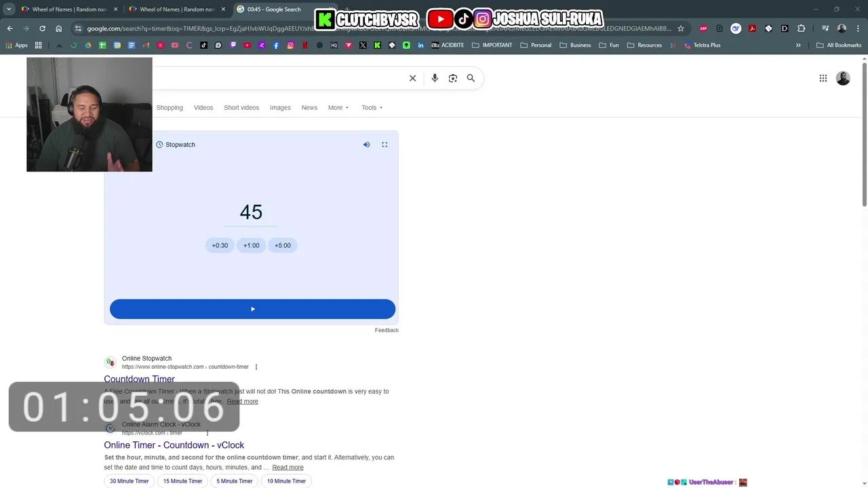Reload the current page

pyautogui.click(x=42, y=28)
